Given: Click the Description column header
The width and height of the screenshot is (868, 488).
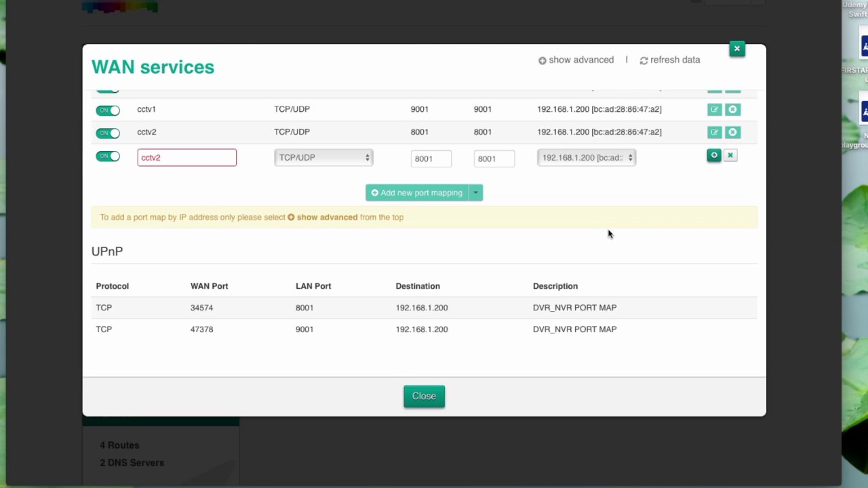Looking at the screenshot, I should (x=555, y=286).
